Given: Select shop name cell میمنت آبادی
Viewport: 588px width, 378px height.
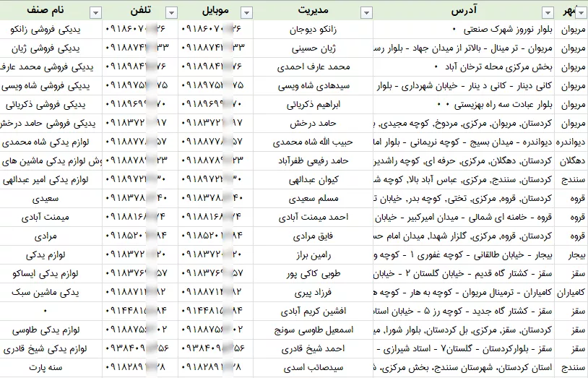Looking at the screenshot, I should pos(51,217).
